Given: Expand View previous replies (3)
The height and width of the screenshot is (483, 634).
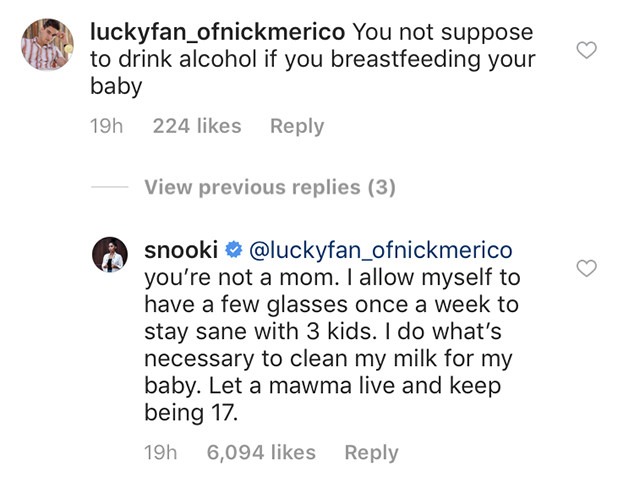Looking at the screenshot, I should pos(270,188).
